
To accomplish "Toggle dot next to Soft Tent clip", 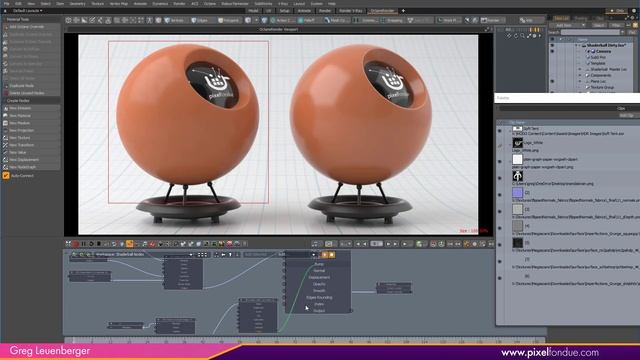I will click(x=500, y=131).
